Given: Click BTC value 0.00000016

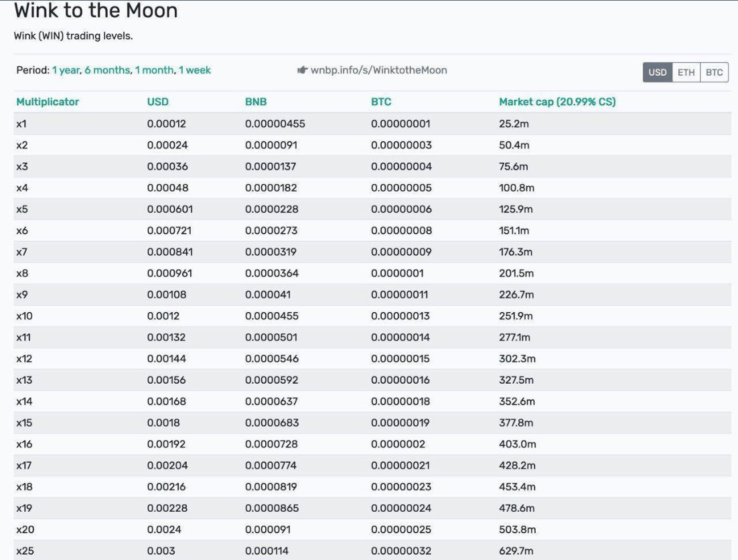Looking at the screenshot, I should [400, 380].
